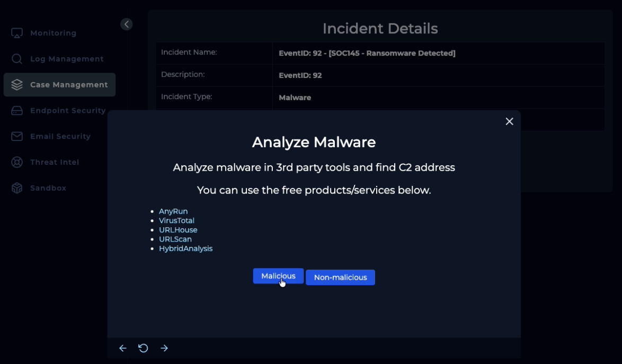Advance to next playbook step arrow

pyautogui.click(x=164, y=348)
